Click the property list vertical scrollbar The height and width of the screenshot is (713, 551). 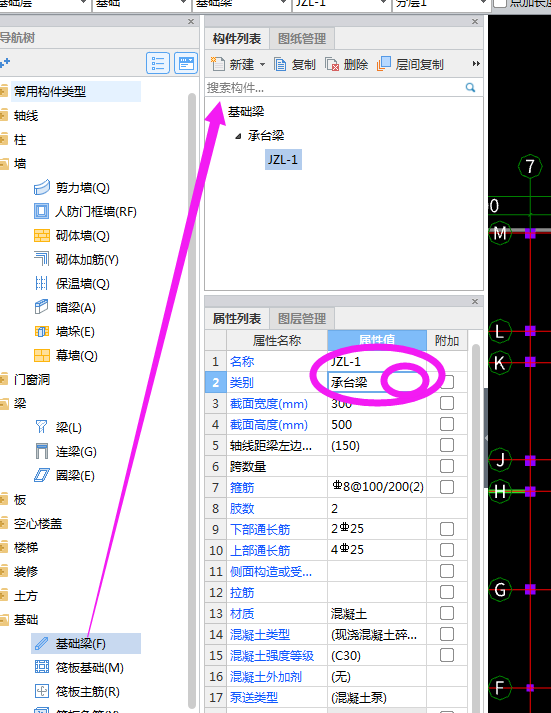coord(476,527)
